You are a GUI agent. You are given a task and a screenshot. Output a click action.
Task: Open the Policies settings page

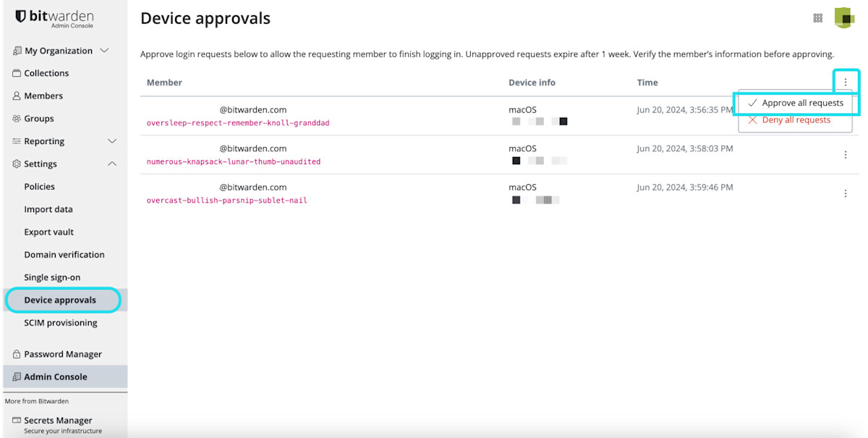tap(39, 187)
